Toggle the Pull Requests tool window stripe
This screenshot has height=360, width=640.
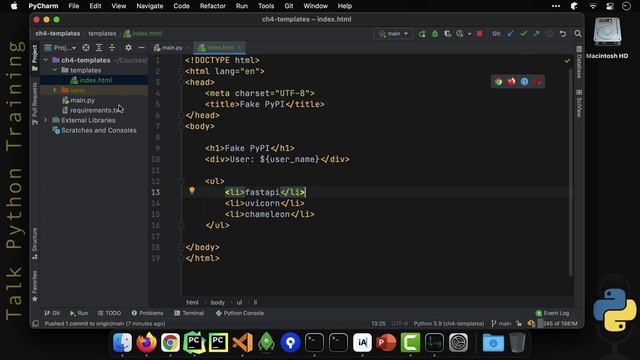pos(35,104)
